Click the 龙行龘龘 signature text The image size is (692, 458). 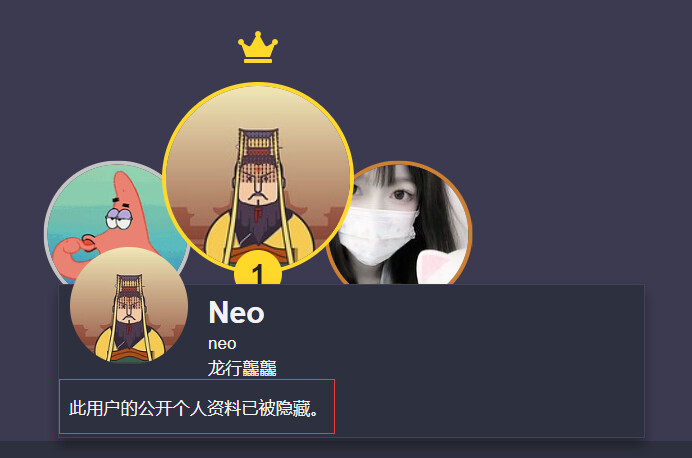coord(242,368)
